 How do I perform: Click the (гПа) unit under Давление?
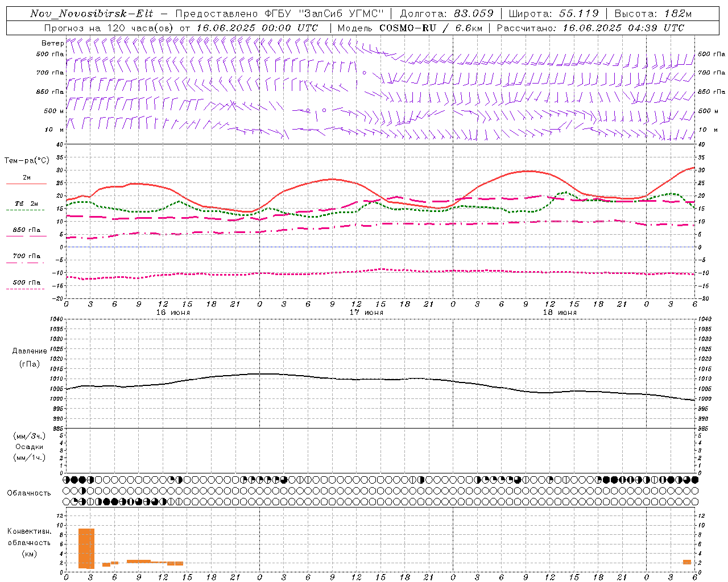(30, 364)
